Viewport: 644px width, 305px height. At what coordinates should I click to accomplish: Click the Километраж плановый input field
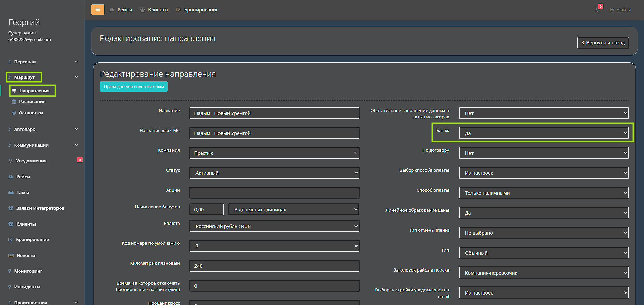click(274, 266)
